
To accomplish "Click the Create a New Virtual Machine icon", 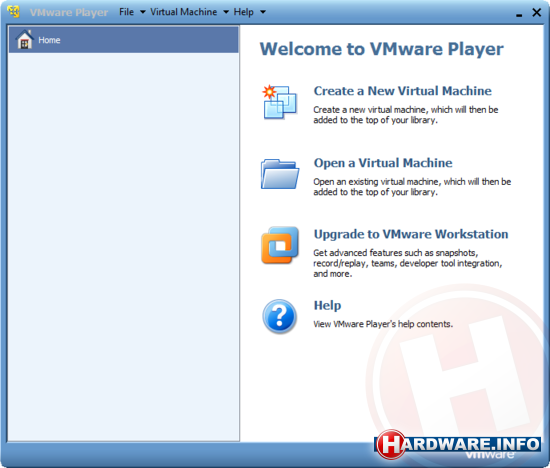I will (x=280, y=102).
